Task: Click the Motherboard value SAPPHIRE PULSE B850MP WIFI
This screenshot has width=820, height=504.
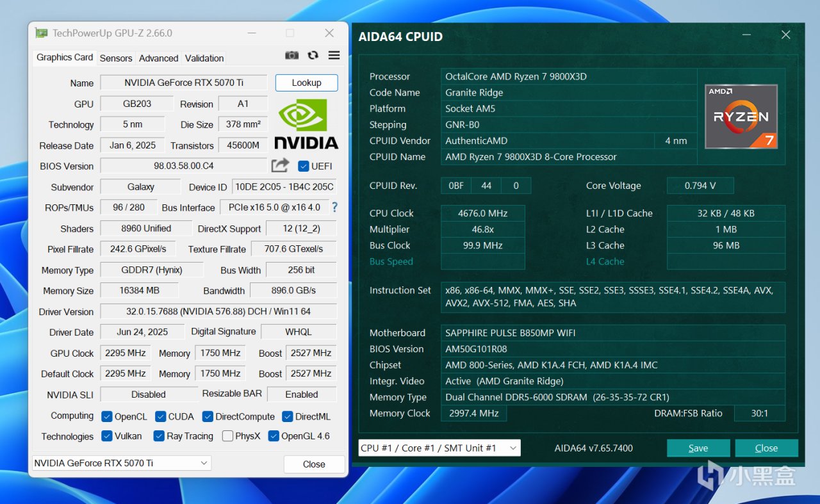Action: [x=613, y=333]
